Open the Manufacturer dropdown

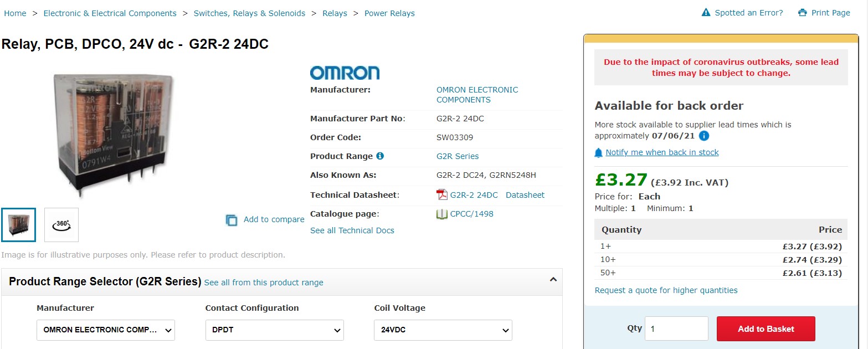point(106,330)
